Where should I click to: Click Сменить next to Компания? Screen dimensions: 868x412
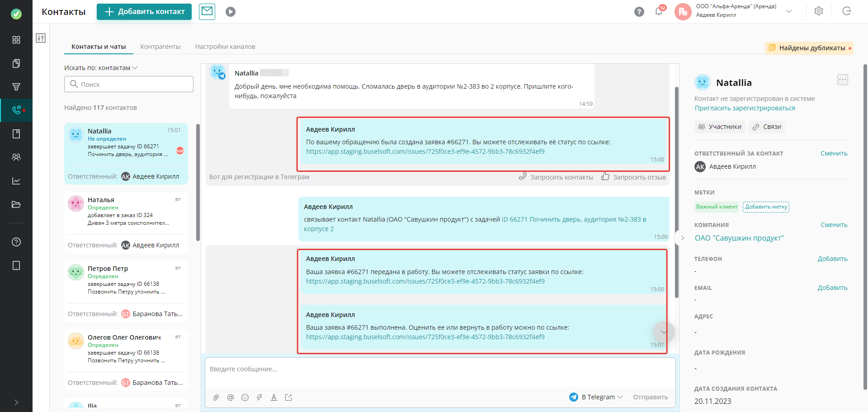tap(834, 225)
